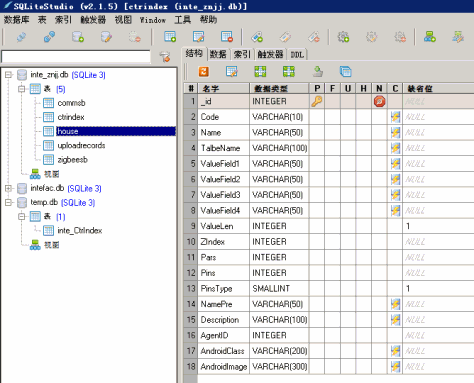Click the create new table toolbar icon
This screenshot has height=383, width=474.
[170, 37]
